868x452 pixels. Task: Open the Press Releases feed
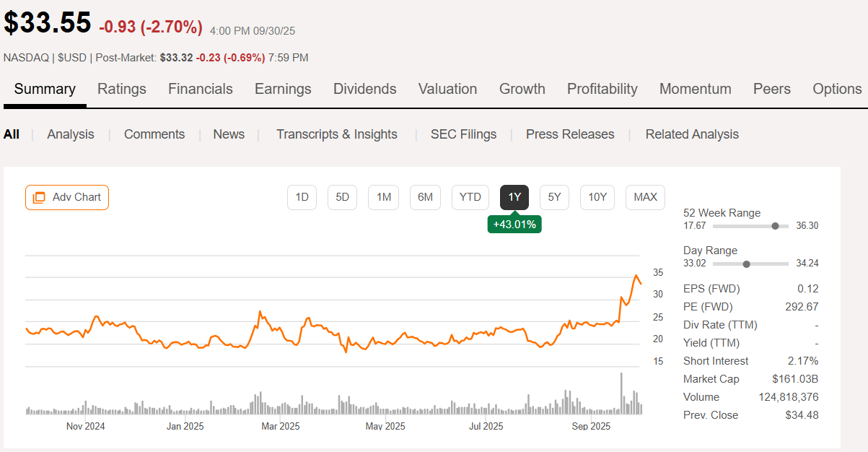click(570, 134)
